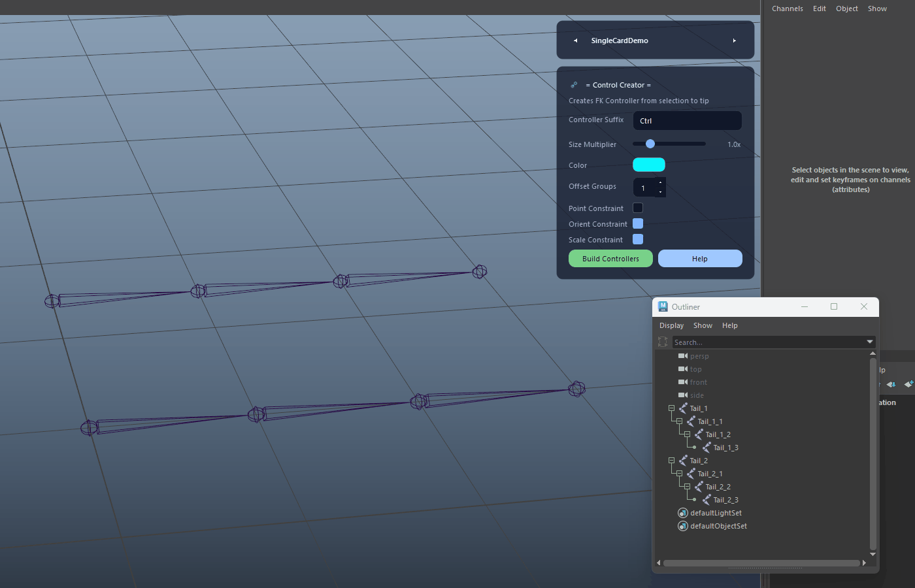
Task: Open the Channel Box Show menu
Action: 877,8
